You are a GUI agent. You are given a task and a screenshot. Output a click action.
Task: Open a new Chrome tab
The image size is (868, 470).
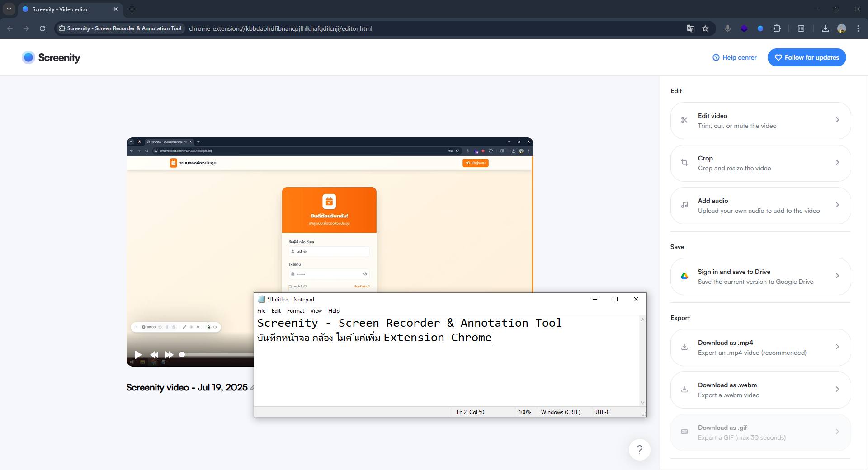(132, 9)
